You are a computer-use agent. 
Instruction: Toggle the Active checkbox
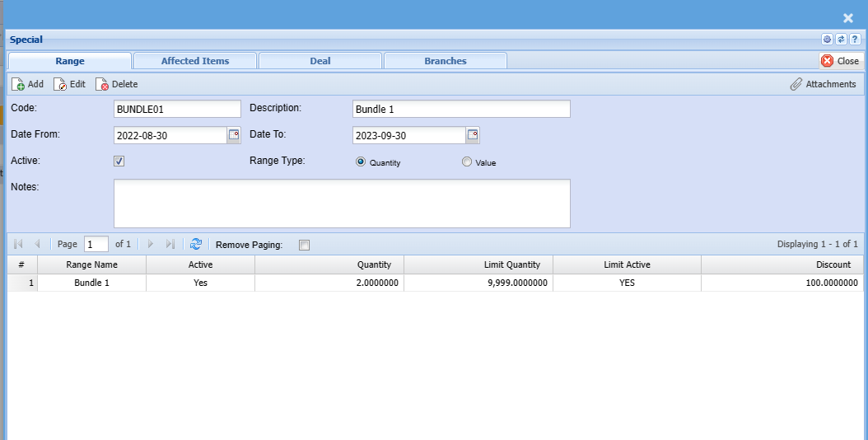tap(119, 161)
